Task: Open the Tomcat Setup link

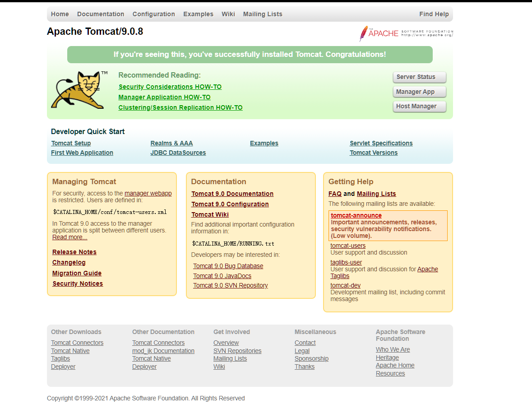Action: [x=71, y=143]
